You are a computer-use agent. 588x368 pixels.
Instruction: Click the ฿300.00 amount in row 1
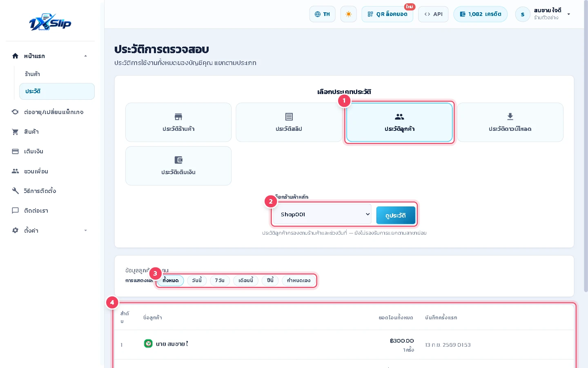tap(402, 341)
